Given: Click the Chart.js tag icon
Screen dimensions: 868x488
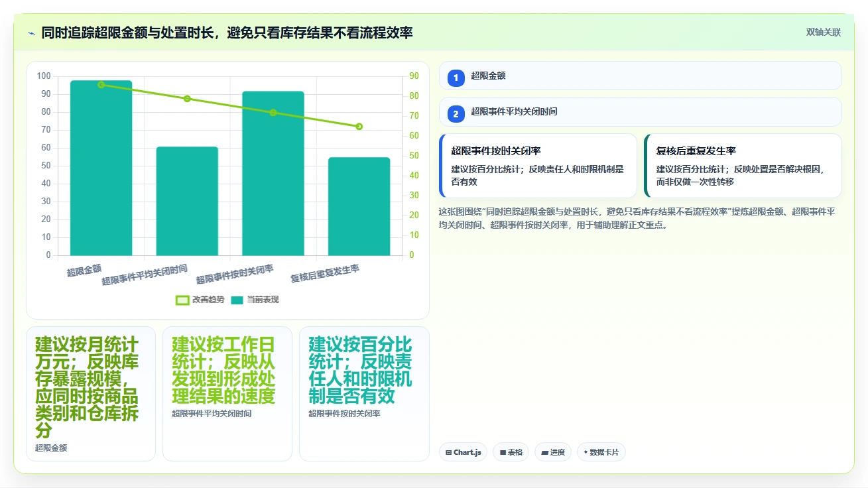Looking at the screenshot, I should coord(449,453).
